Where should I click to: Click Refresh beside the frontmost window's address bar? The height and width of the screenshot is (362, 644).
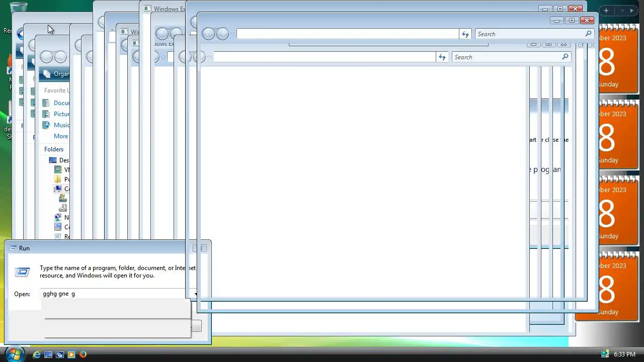465,34
